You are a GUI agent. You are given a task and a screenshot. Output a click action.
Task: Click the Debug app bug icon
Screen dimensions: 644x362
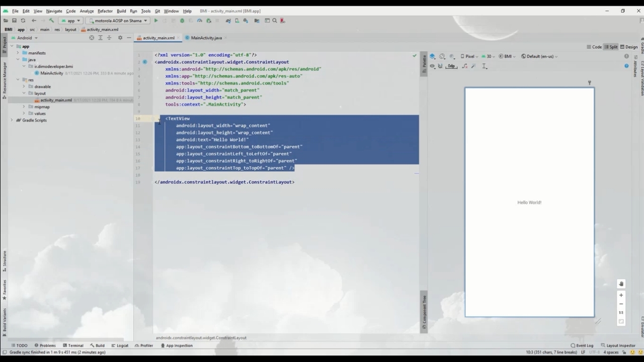click(182, 21)
